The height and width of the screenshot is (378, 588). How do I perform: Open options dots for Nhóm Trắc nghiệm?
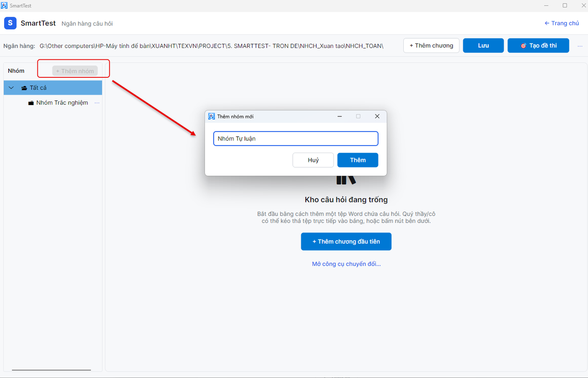click(97, 103)
